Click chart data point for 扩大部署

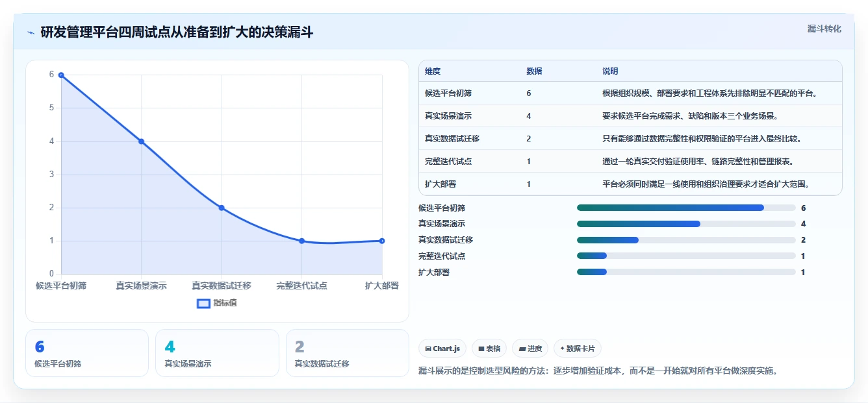coord(382,241)
